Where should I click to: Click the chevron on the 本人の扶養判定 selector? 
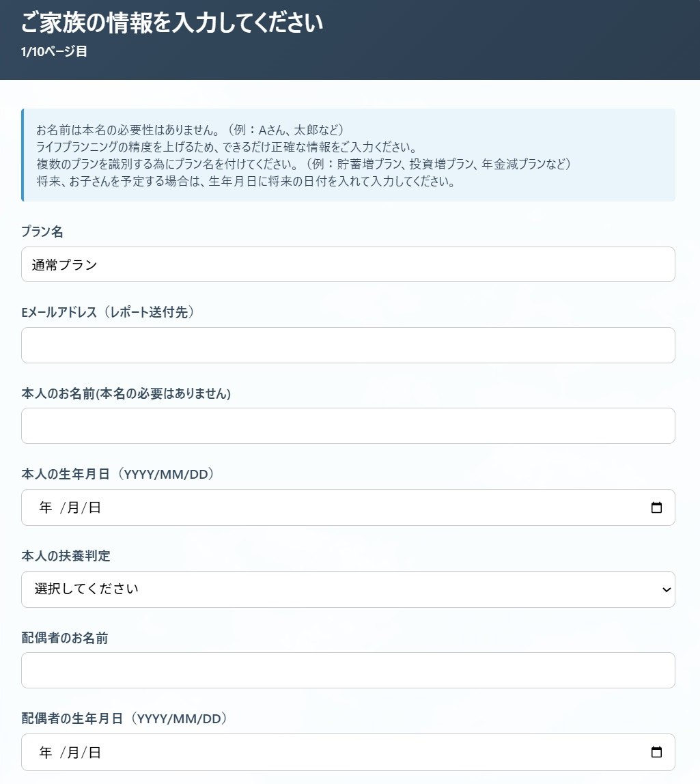coord(667,589)
